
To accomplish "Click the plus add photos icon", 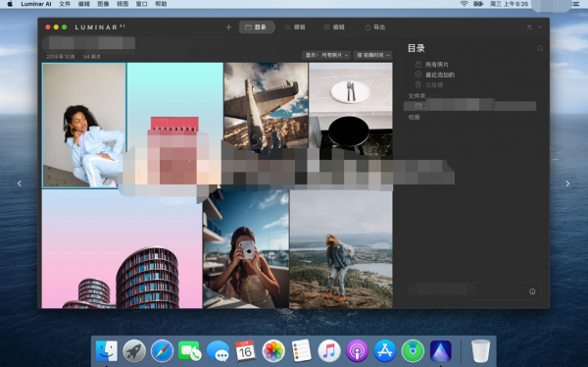I will point(228,27).
